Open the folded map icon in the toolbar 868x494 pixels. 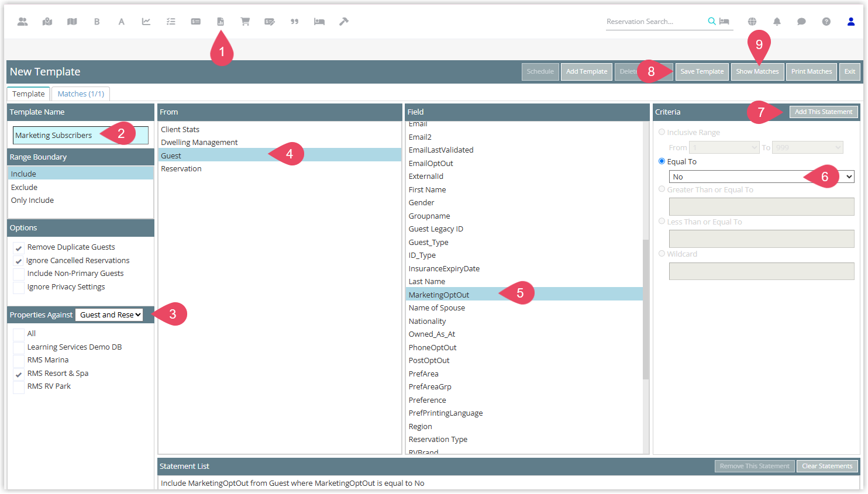coord(72,22)
